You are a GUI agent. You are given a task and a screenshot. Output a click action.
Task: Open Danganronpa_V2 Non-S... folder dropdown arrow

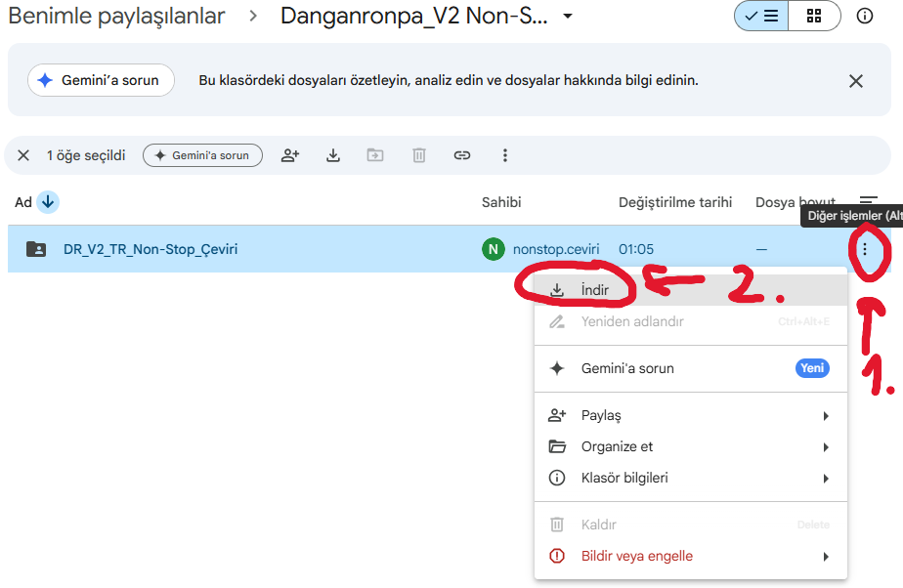tap(568, 16)
